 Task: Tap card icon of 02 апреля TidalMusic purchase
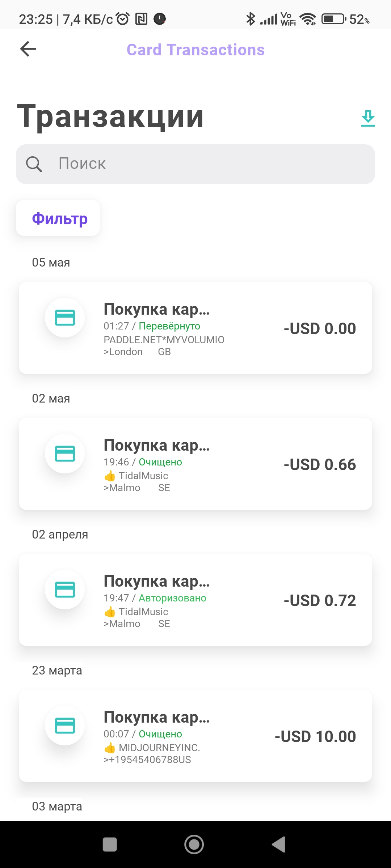(65, 590)
